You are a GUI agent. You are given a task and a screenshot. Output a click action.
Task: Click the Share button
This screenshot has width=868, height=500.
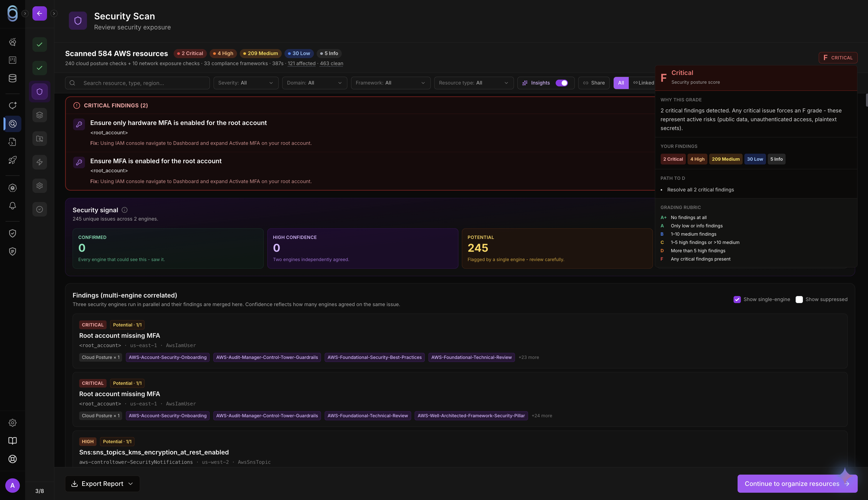(594, 83)
